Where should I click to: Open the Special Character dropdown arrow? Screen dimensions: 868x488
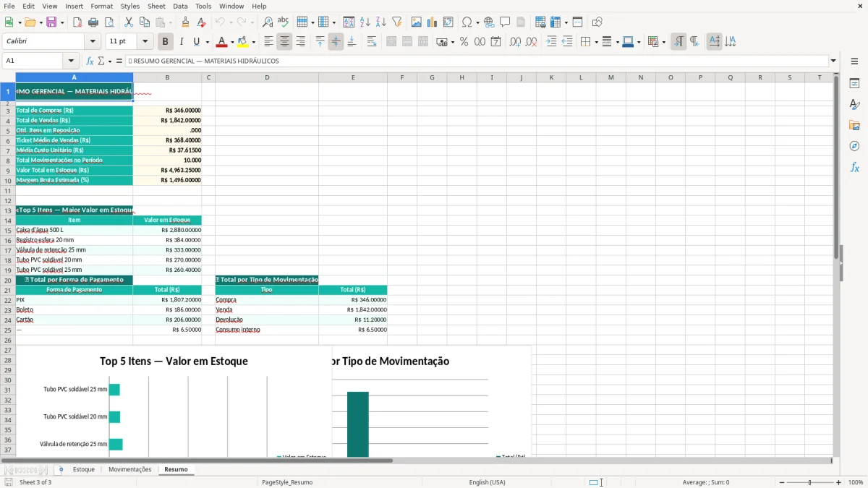[476, 22]
